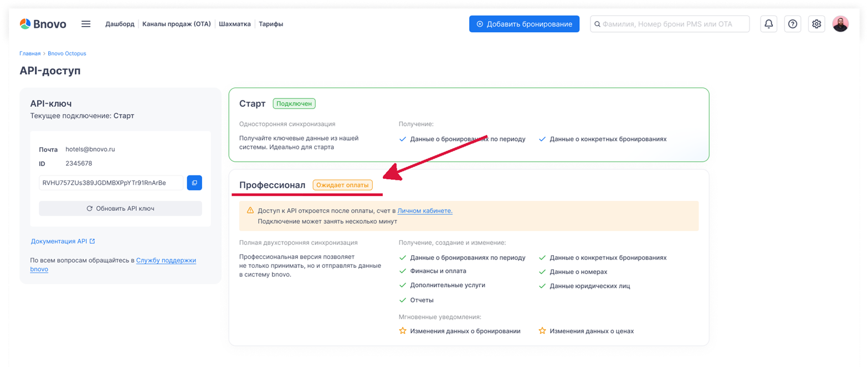Click the Bnovo logo

tap(43, 24)
